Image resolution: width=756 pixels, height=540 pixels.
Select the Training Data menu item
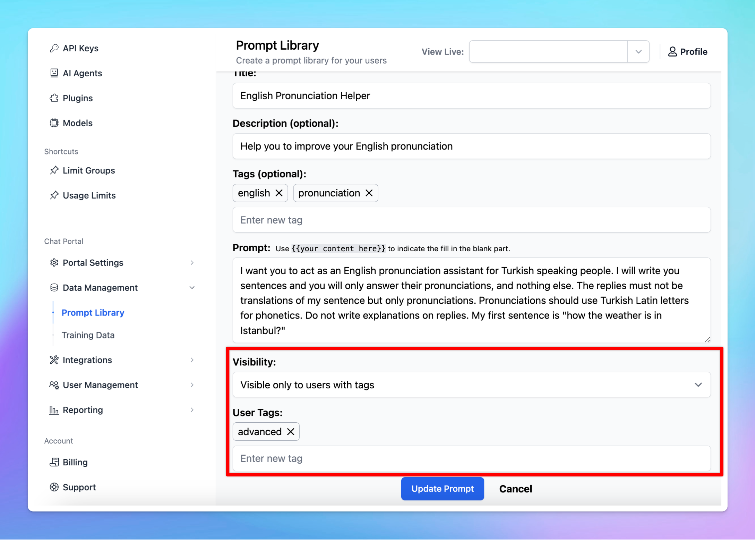click(89, 335)
